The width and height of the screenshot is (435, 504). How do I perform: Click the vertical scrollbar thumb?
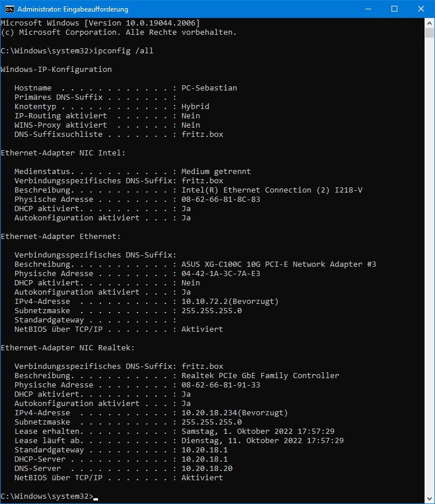pos(429,33)
